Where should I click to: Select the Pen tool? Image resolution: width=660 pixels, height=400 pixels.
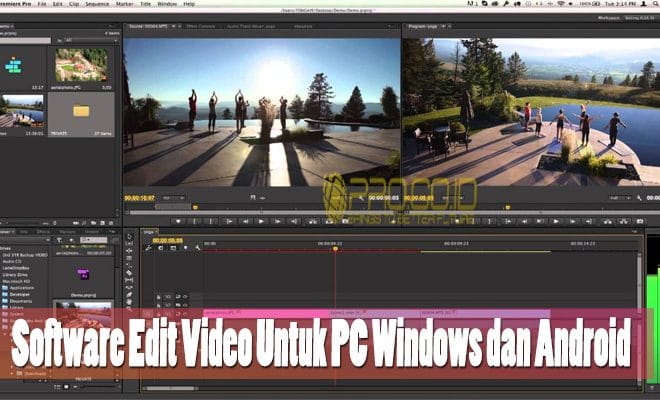129,295
